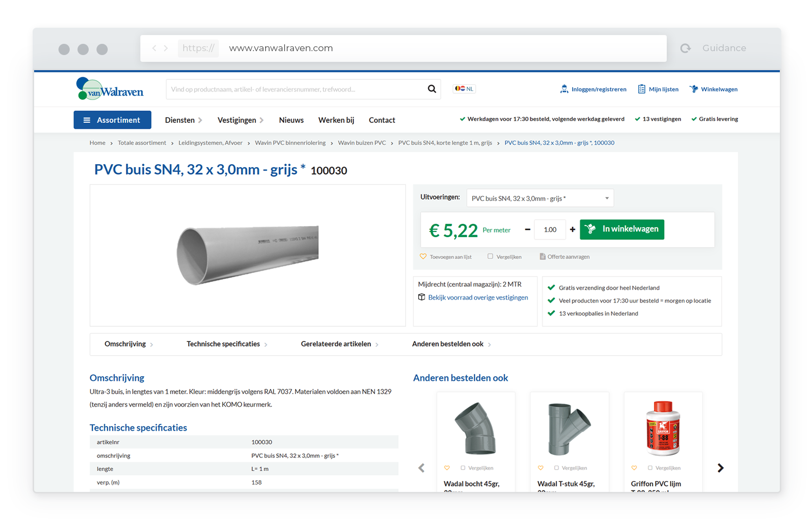Switch to the Technische specificaties tab
The height and width of the screenshot is (527, 812).
tap(223, 344)
